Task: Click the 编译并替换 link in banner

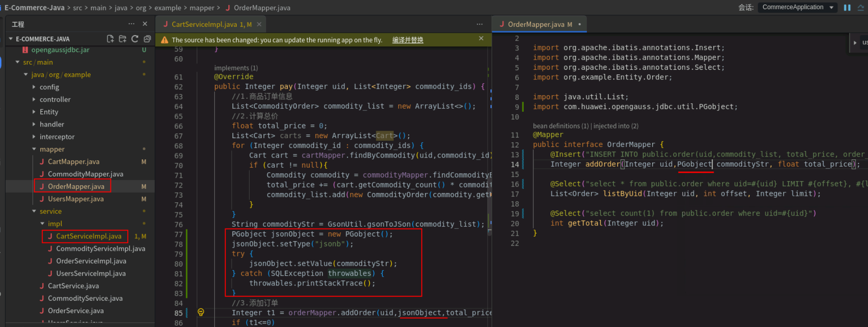Action: coord(408,40)
